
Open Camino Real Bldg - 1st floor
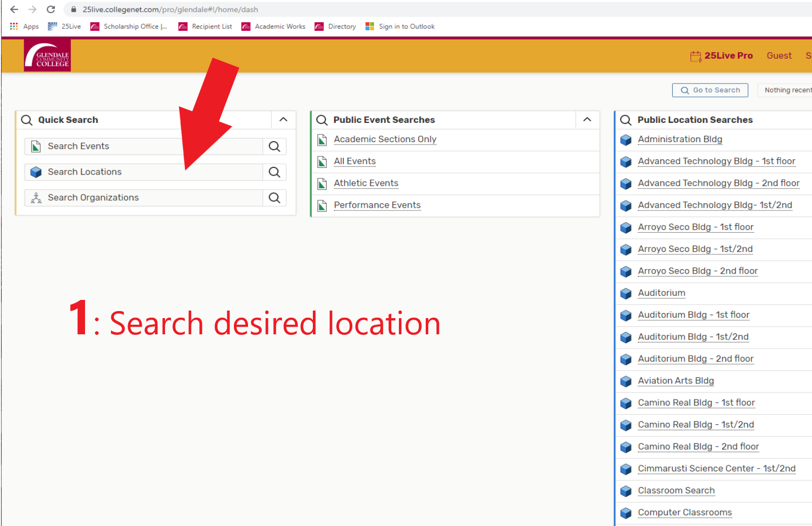point(696,403)
